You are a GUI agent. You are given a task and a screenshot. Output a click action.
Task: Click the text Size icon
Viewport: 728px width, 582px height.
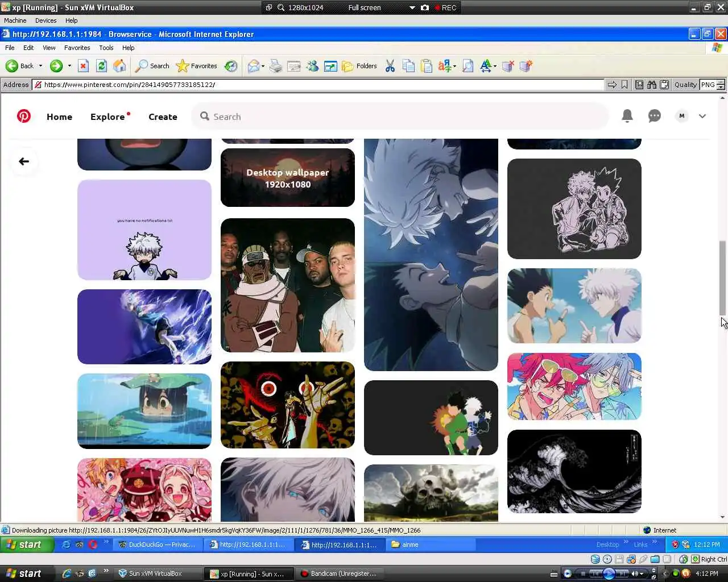click(486, 66)
